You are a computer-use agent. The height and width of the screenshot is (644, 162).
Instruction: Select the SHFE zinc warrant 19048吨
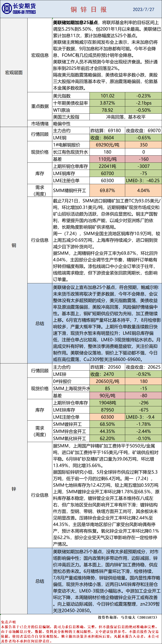click(x=107, y=403)
